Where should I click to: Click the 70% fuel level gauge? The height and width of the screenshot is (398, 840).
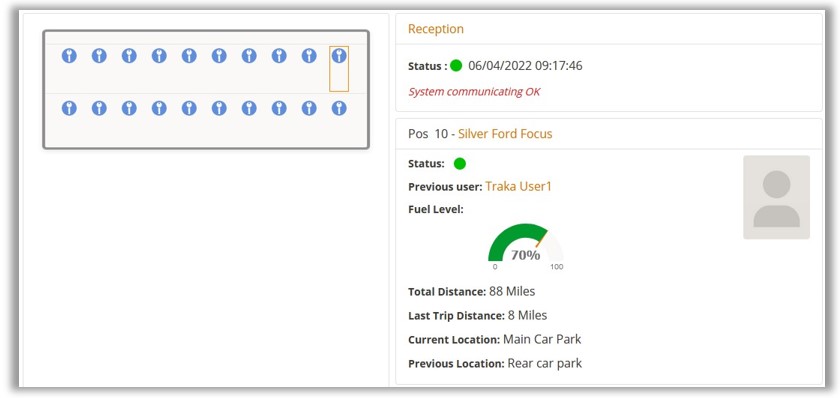[x=526, y=246]
